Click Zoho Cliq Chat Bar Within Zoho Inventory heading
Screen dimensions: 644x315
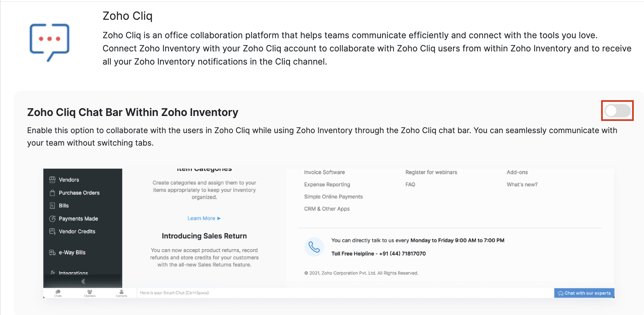(133, 112)
